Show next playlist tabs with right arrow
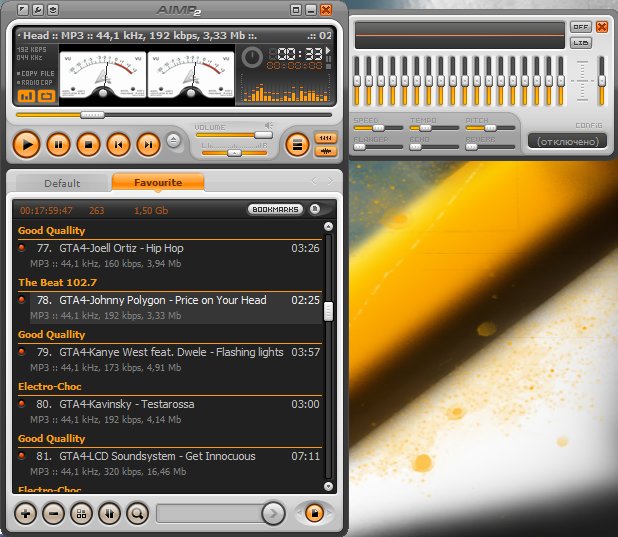The width and height of the screenshot is (618, 537). click(x=330, y=181)
